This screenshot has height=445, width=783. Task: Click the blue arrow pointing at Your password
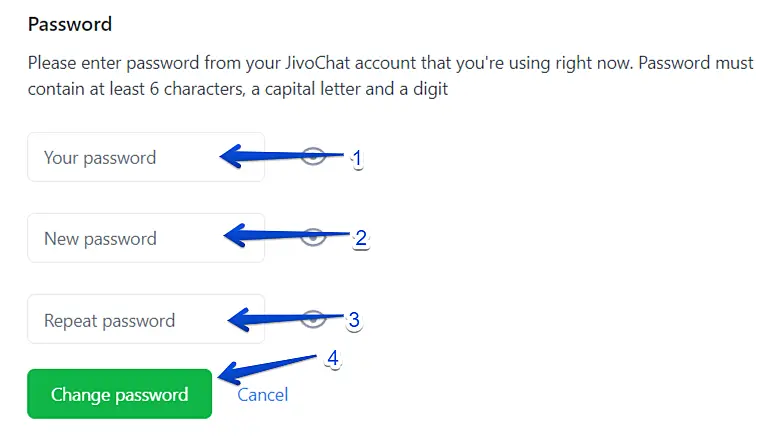tap(270, 156)
